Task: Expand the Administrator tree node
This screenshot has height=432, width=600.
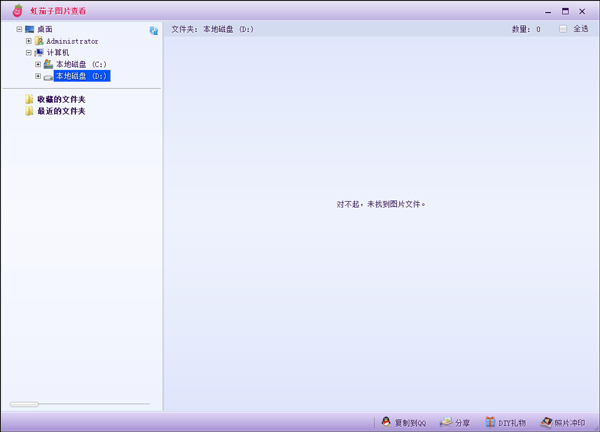Action: (29, 41)
